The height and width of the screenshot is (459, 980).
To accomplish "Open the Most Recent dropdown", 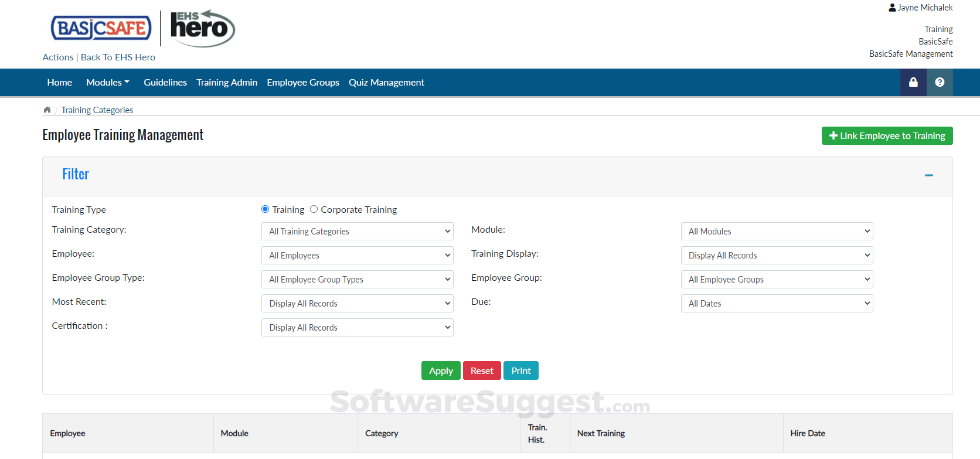I will pyautogui.click(x=358, y=304).
